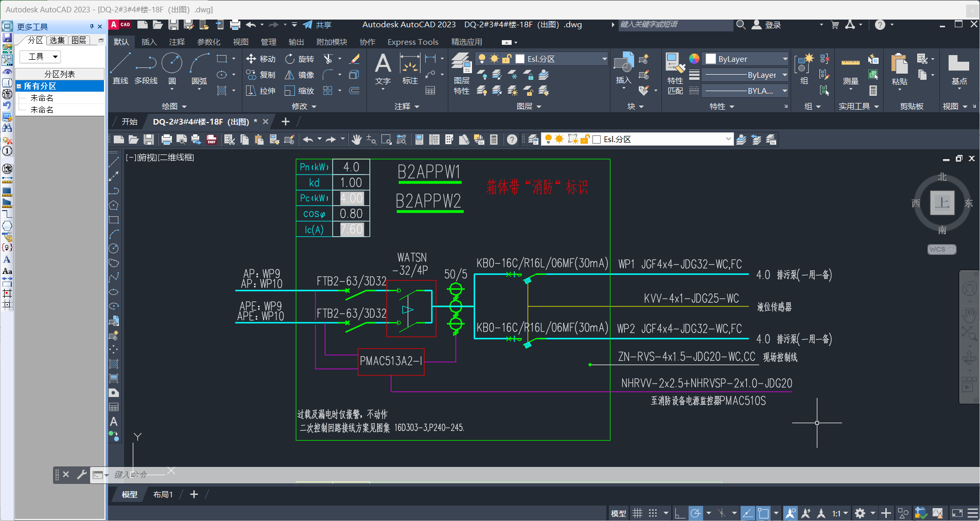Toggle polar tracking in status bar
This screenshot has height=521, width=980.
tap(696, 513)
